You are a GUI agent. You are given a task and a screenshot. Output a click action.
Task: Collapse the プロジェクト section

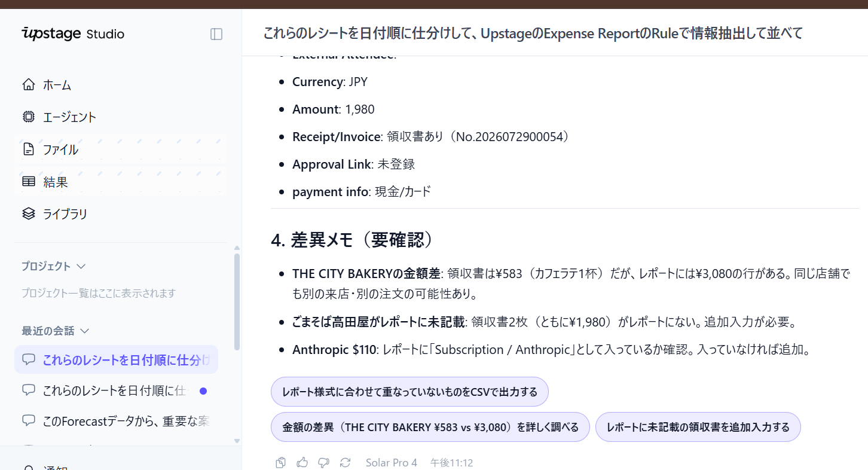tap(53, 266)
